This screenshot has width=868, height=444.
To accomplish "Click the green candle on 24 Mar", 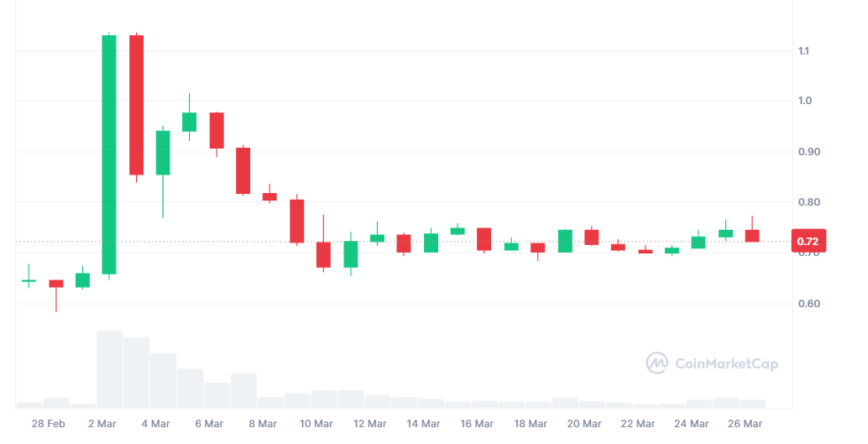I will coord(698,243).
